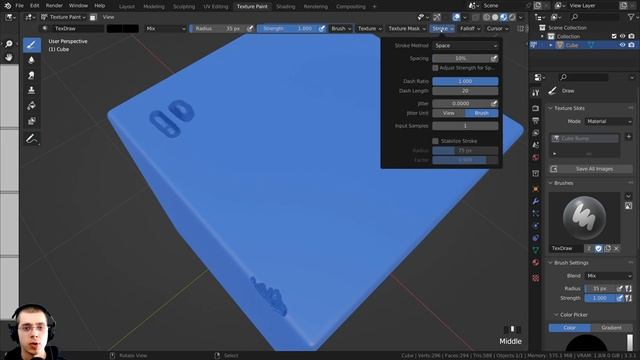The width and height of the screenshot is (640, 360).
Task: Select the Draw brush tool in toolbar
Action: [x=31, y=45]
